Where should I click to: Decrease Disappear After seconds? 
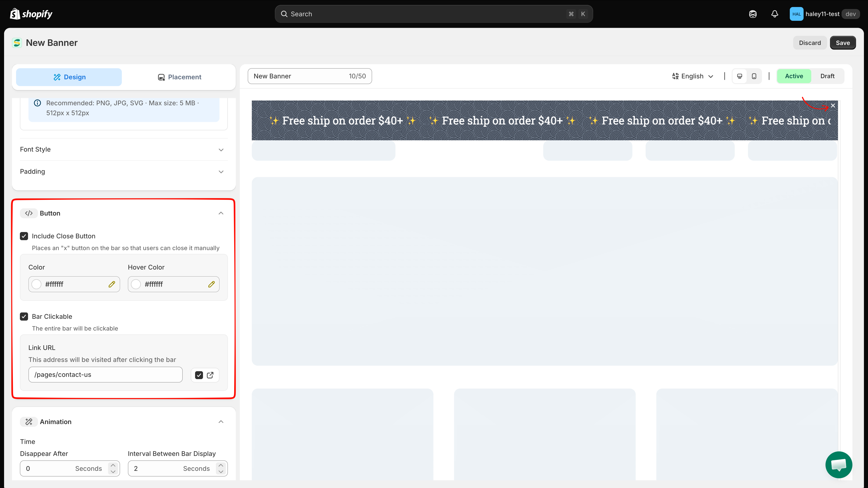pos(113,472)
